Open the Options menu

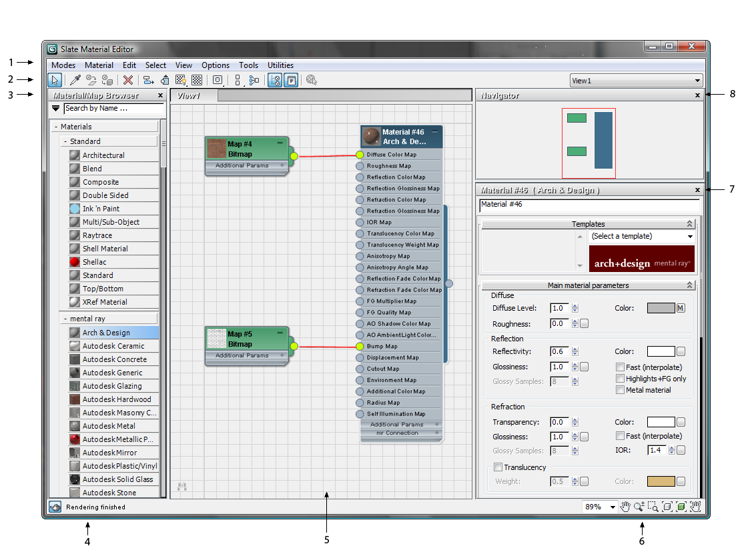pyautogui.click(x=216, y=65)
